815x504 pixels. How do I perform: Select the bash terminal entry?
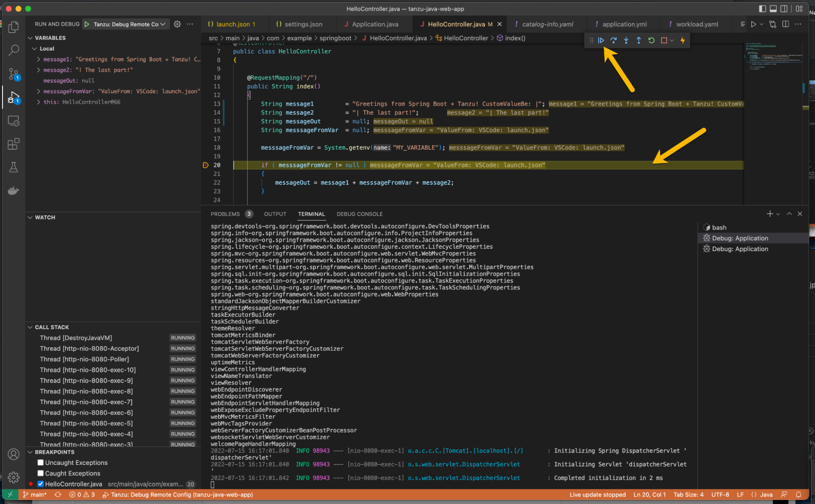pyautogui.click(x=719, y=228)
